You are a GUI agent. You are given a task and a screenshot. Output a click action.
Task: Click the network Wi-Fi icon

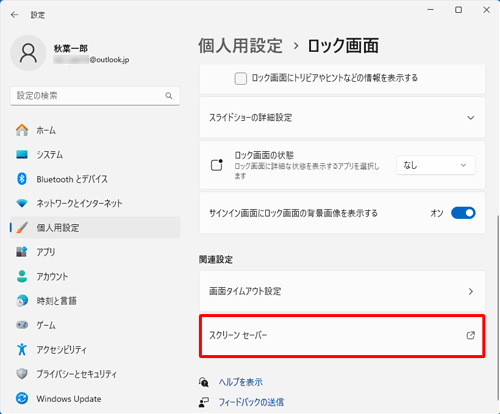22,203
